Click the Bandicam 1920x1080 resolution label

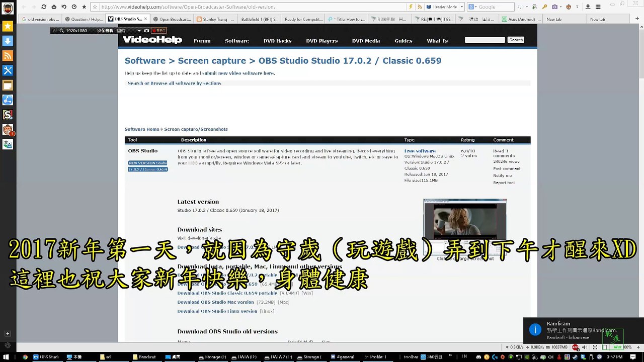point(76,31)
